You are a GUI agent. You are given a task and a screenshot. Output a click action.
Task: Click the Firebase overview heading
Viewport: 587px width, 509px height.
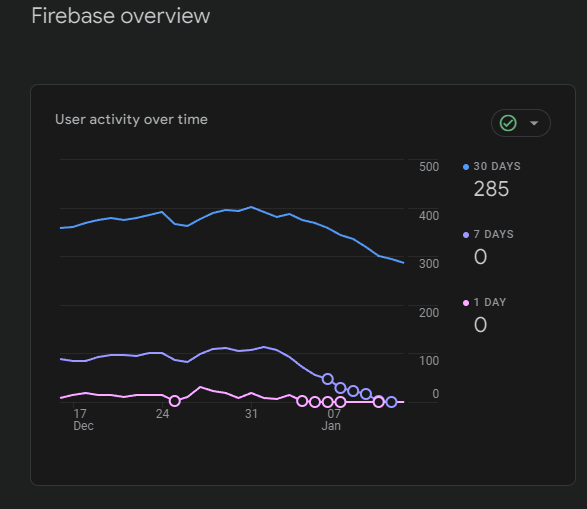(121, 16)
